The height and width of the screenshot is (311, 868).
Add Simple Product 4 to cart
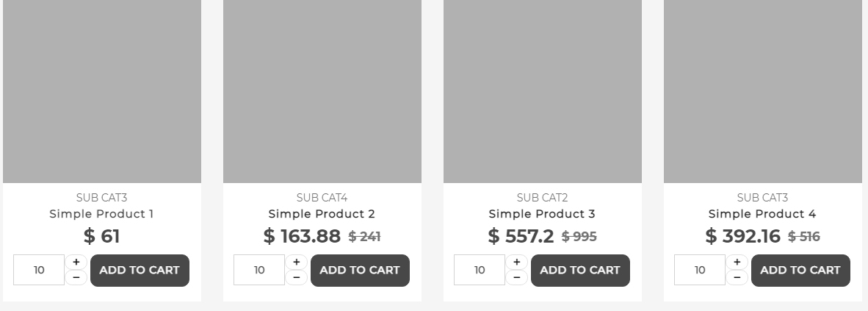(x=800, y=270)
